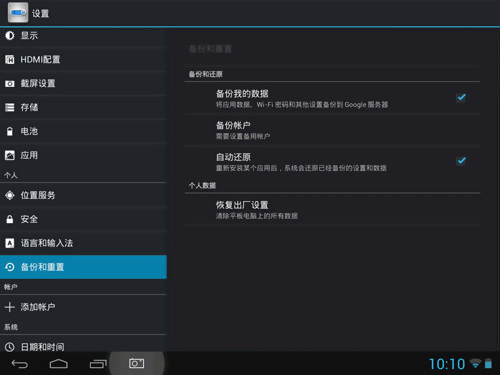Tap the screenshot camera icon in navigation bar
This screenshot has width=500, height=375.
click(x=137, y=363)
